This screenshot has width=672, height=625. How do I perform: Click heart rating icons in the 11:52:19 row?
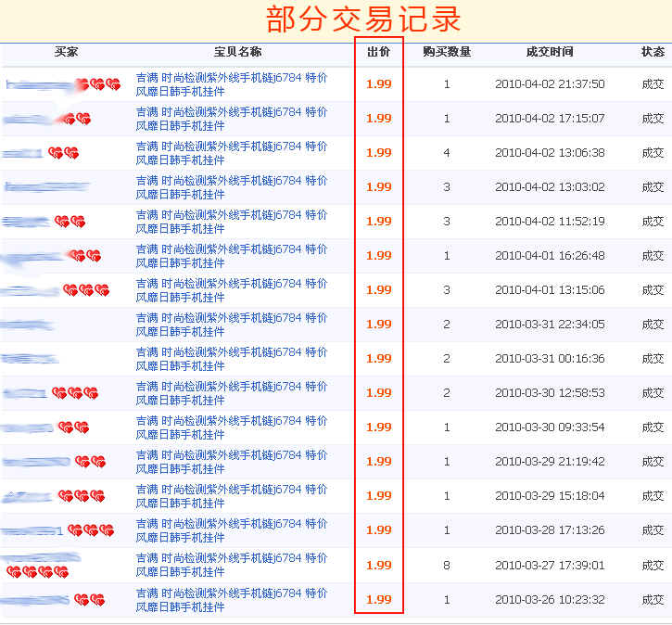70,222
